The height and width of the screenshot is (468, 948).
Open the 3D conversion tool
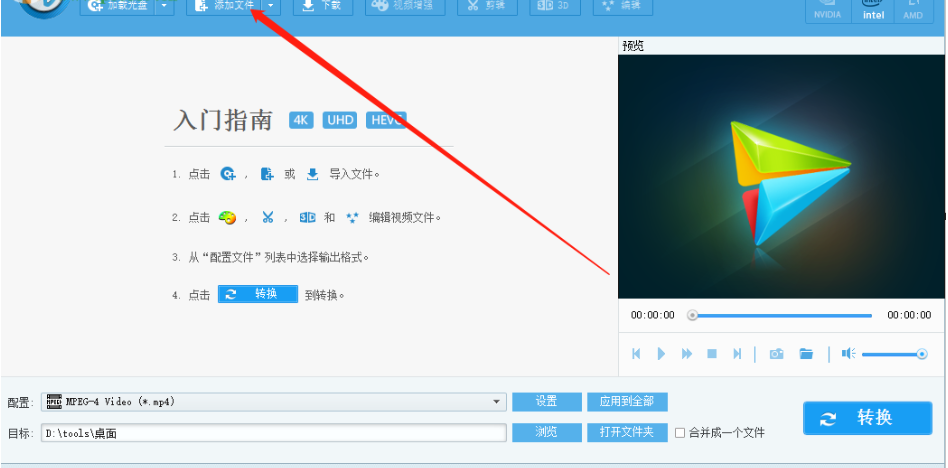[554, 6]
